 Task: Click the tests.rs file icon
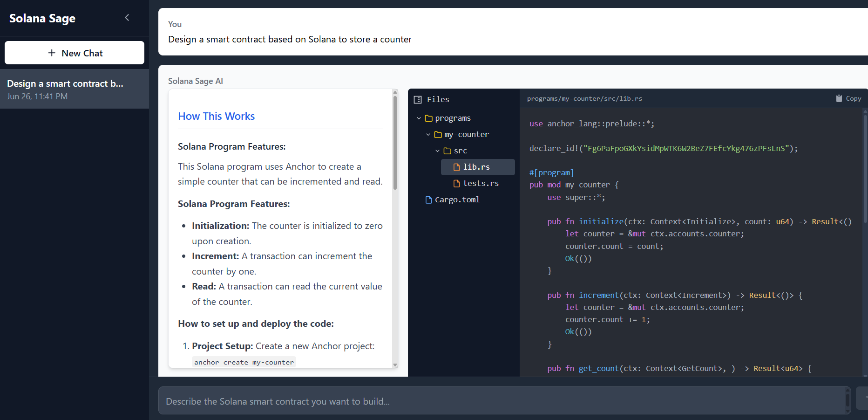(x=457, y=183)
